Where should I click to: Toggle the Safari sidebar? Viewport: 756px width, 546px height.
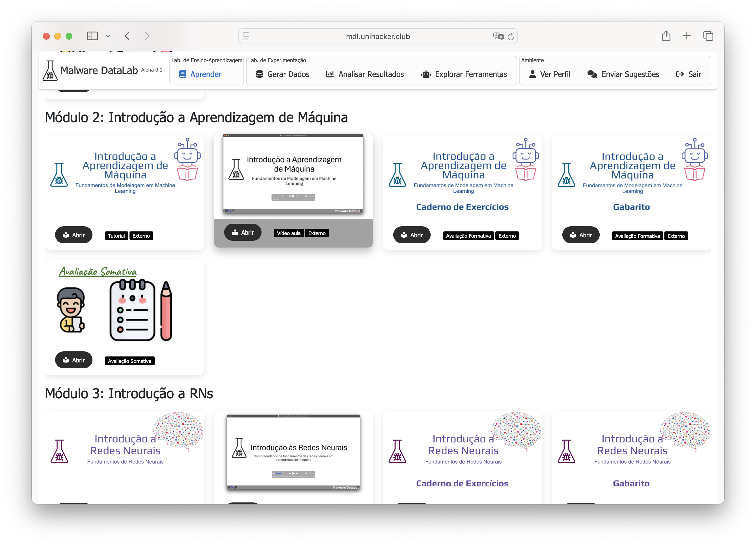[92, 36]
